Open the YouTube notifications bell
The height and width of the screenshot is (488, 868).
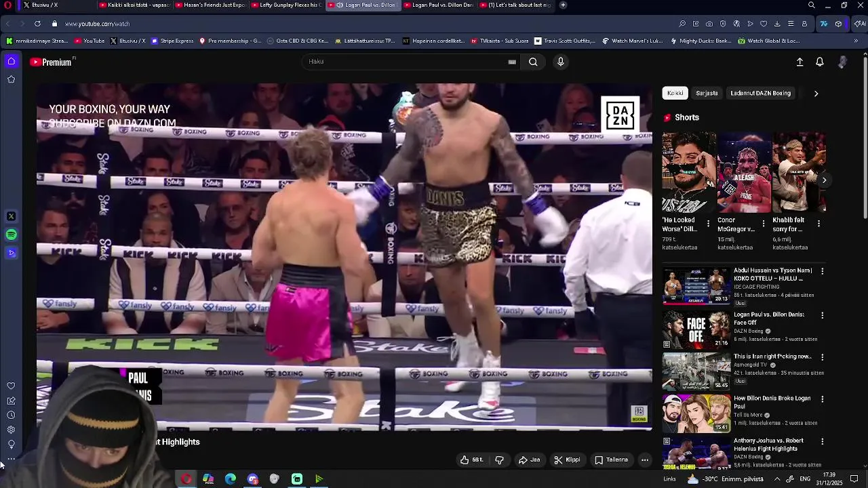[x=819, y=62]
